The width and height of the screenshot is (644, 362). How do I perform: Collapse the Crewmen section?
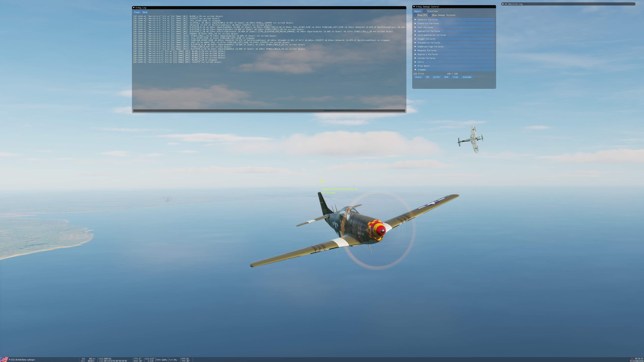coord(454,70)
